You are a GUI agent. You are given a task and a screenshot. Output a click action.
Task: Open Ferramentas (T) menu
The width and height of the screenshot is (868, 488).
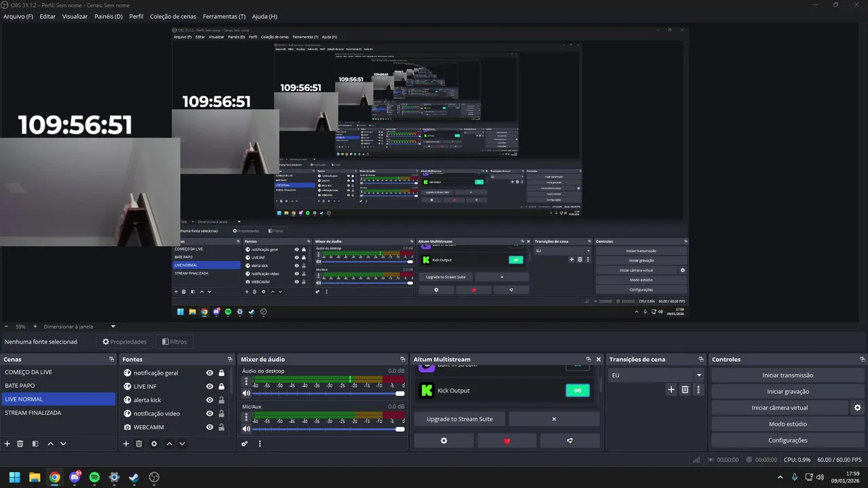coord(224,16)
